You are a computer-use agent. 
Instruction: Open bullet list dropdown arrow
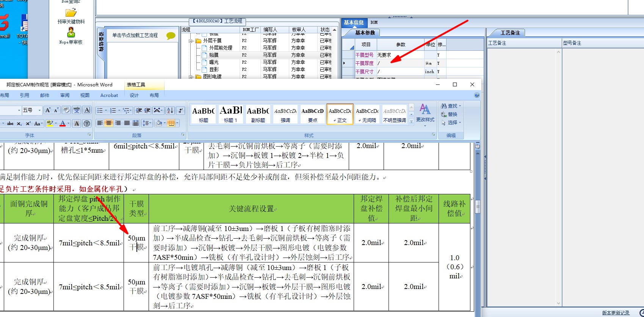tap(106, 110)
